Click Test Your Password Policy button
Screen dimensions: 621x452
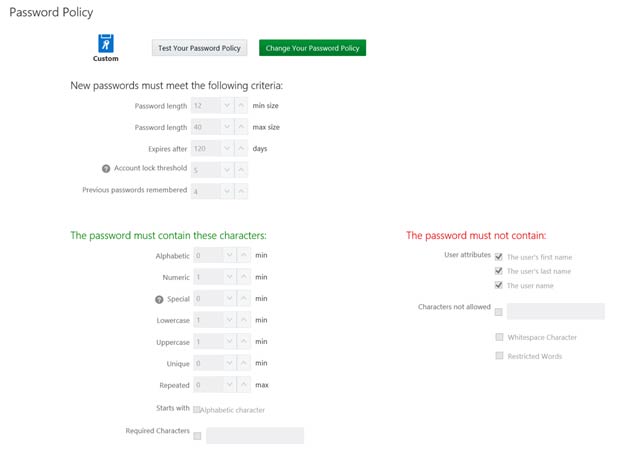click(x=200, y=48)
